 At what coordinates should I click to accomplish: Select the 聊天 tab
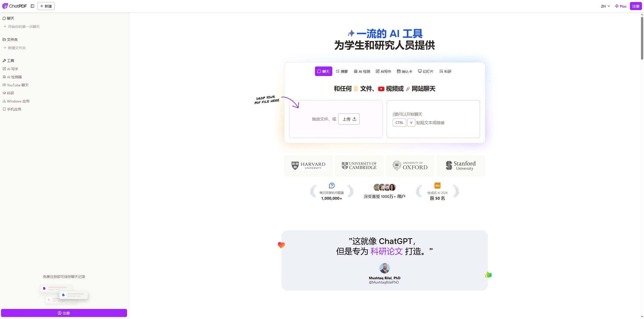(324, 71)
